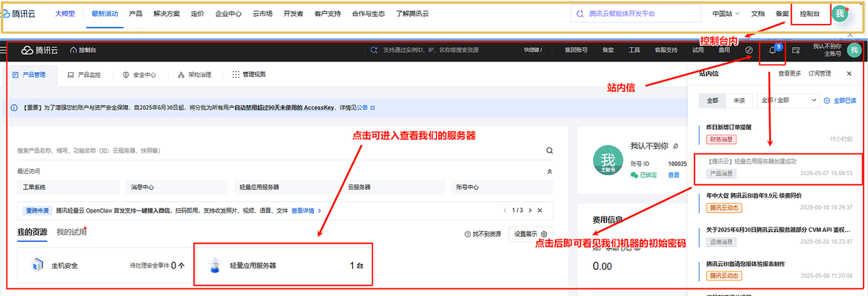This screenshot has width=868, height=296.
Task: Click the search icon in the console search bar
Action: click(373, 50)
